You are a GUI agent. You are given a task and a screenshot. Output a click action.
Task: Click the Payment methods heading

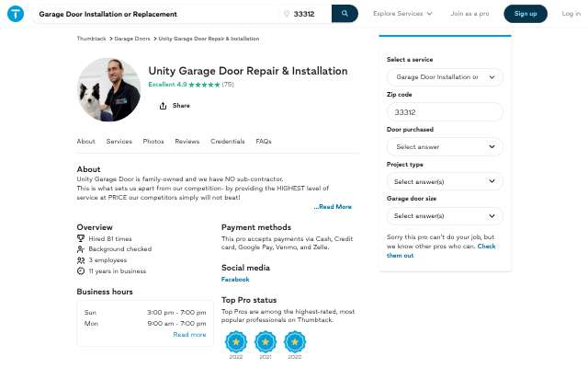tap(256, 227)
